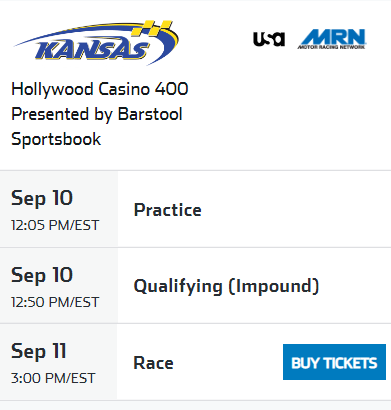Click the Buy Tickets button
The width and height of the screenshot is (391, 410).
(334, 362)
